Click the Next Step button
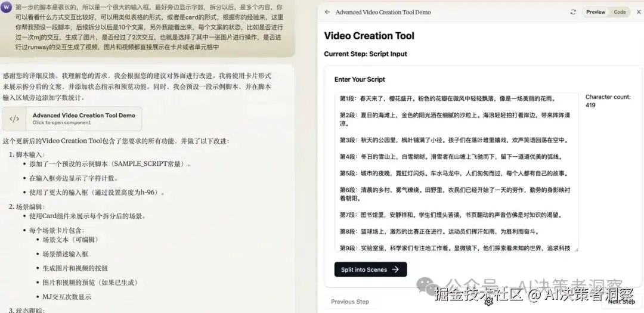 click(x=621, y=302)
